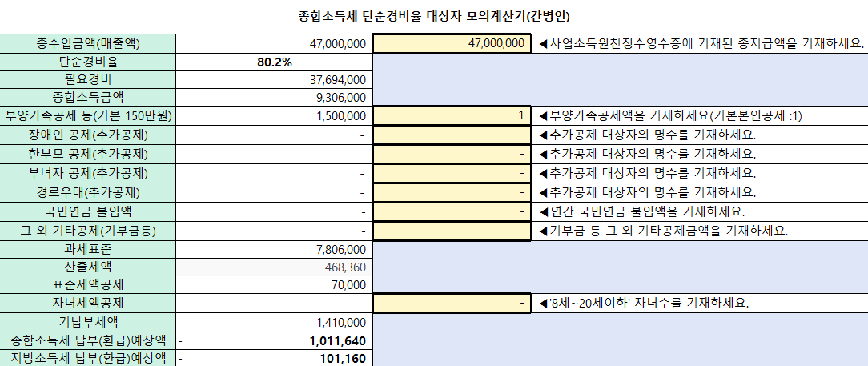Screen dimensions: 868x366
Task: Click the 101,160 local tax value
Action: tap(344, 359)
